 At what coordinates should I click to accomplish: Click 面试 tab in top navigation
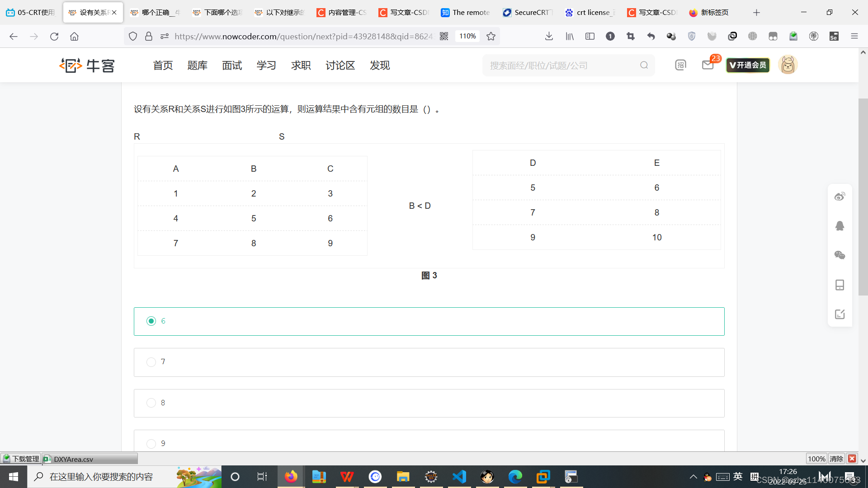click(x=232, y=66)
